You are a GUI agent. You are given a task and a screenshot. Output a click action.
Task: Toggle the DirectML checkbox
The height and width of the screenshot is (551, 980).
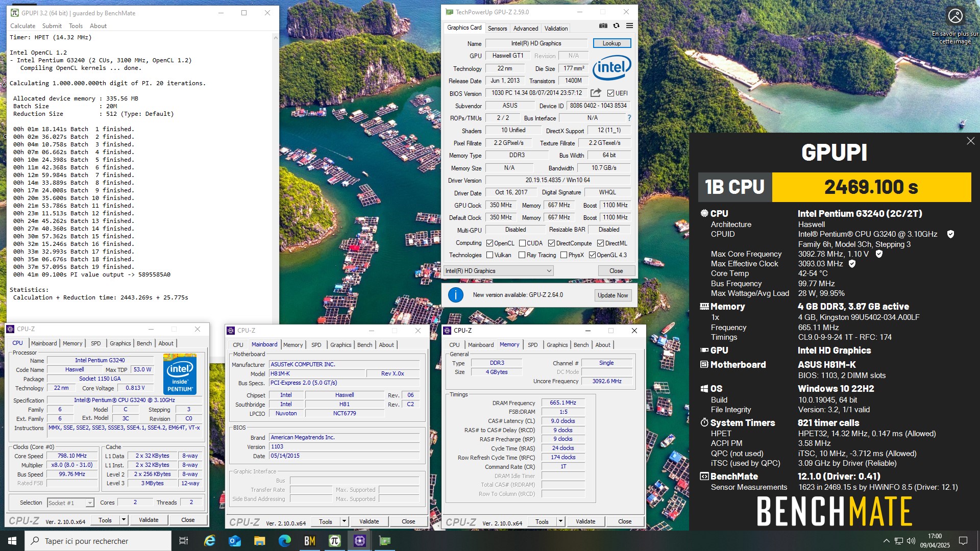(600, 243)
